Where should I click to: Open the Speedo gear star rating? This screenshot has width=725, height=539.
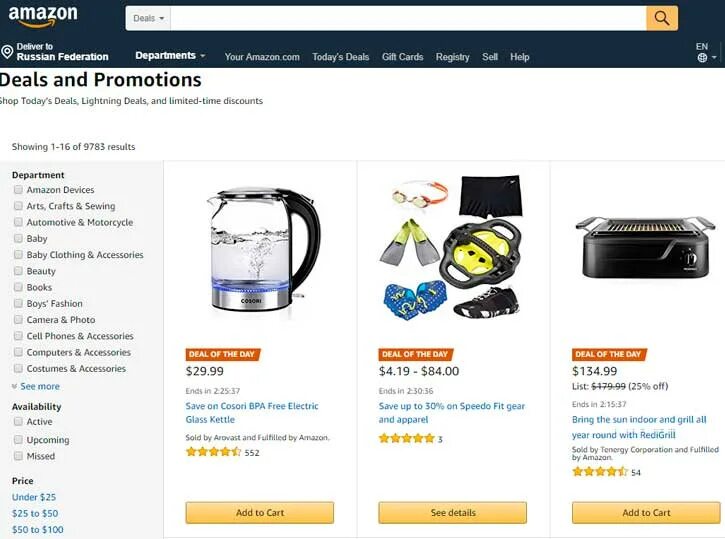click(406, 438)
